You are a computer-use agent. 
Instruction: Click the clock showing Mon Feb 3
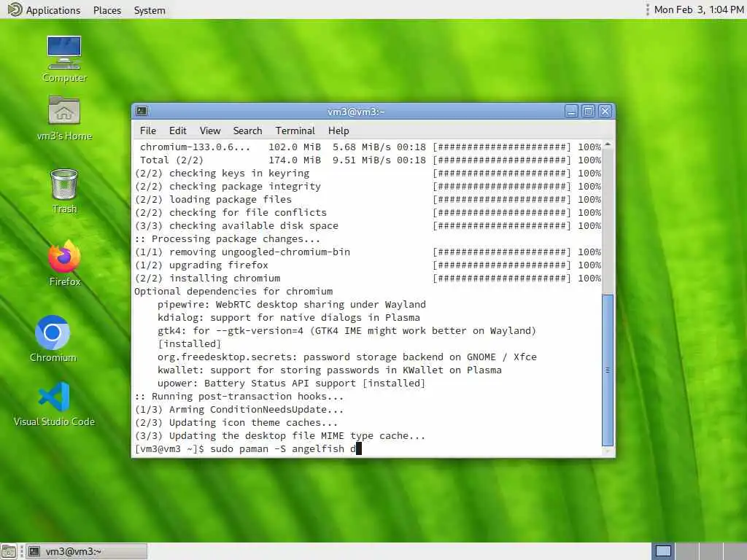click(698, 9)
